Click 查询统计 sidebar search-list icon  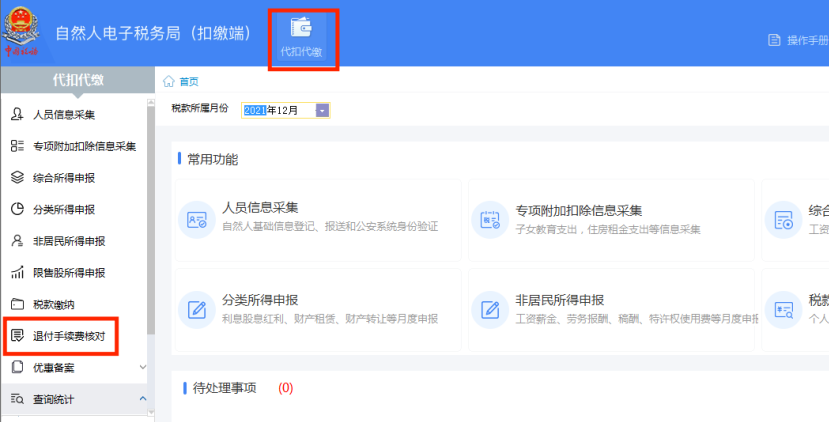click(x=17, y=399)
